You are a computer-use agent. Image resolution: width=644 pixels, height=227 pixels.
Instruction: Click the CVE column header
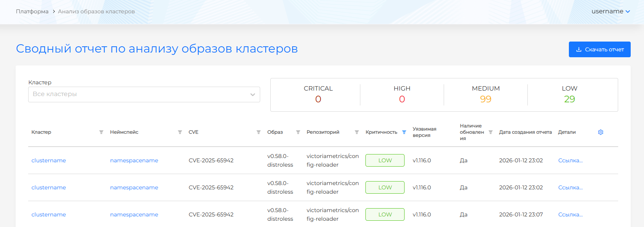pyautogui.click(x=193, y=132)
